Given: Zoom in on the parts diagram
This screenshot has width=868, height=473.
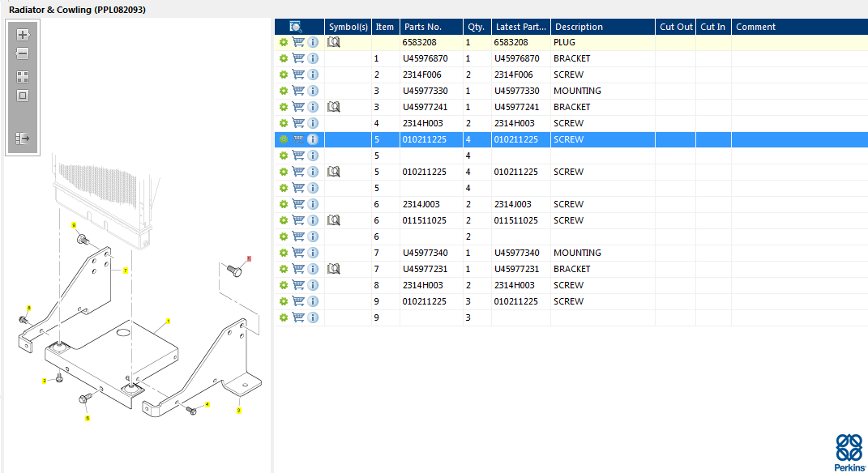Looking at the screenshot, I should click(x=23, y=35).
